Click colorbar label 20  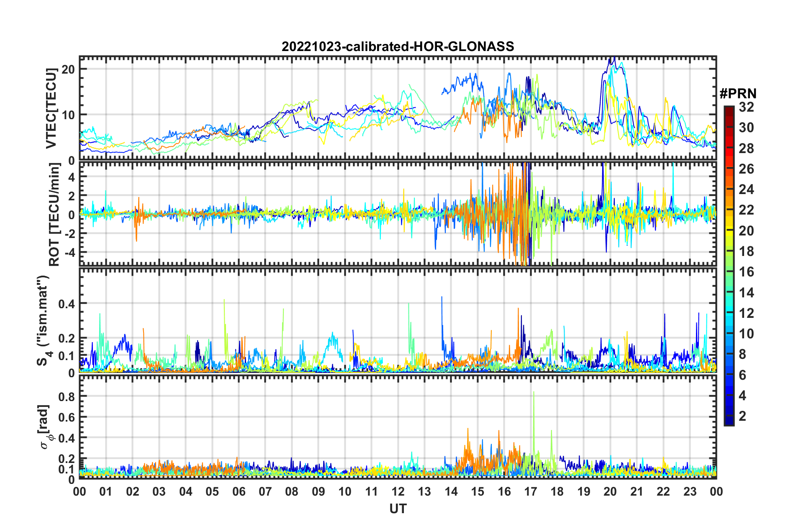pyautogui.click(x=747, y=231)
